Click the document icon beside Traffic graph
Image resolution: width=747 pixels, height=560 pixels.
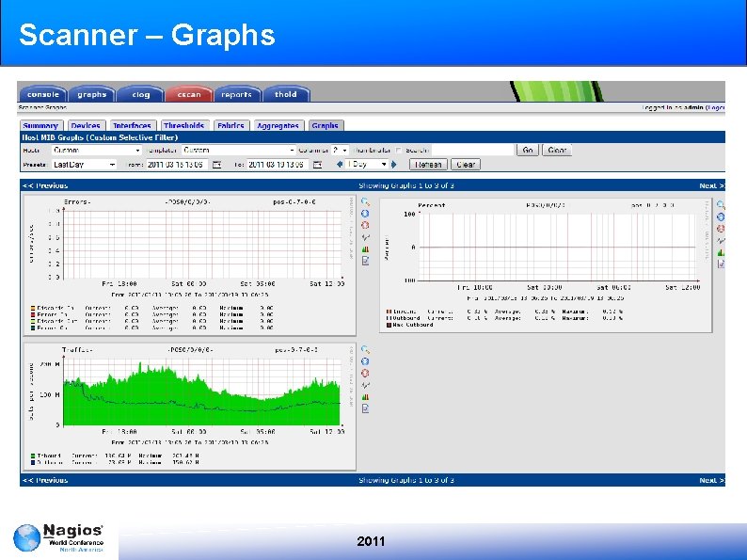point(365,408)
